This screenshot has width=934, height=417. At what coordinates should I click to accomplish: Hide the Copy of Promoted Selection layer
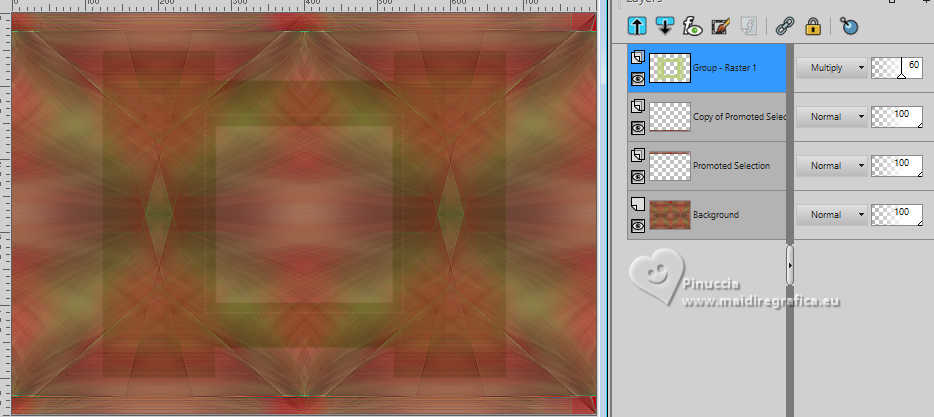(637, 127)
